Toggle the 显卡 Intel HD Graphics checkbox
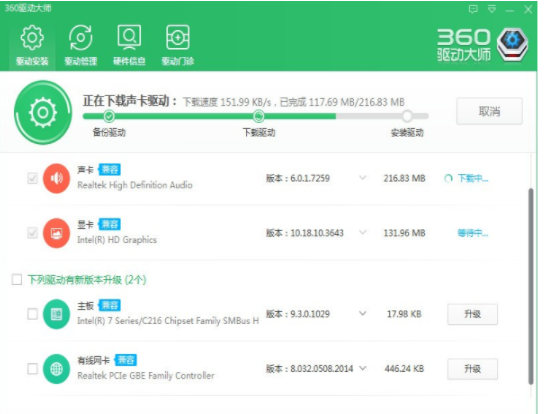546x414 pixels. pyautogui.click(x=32, y=233)
